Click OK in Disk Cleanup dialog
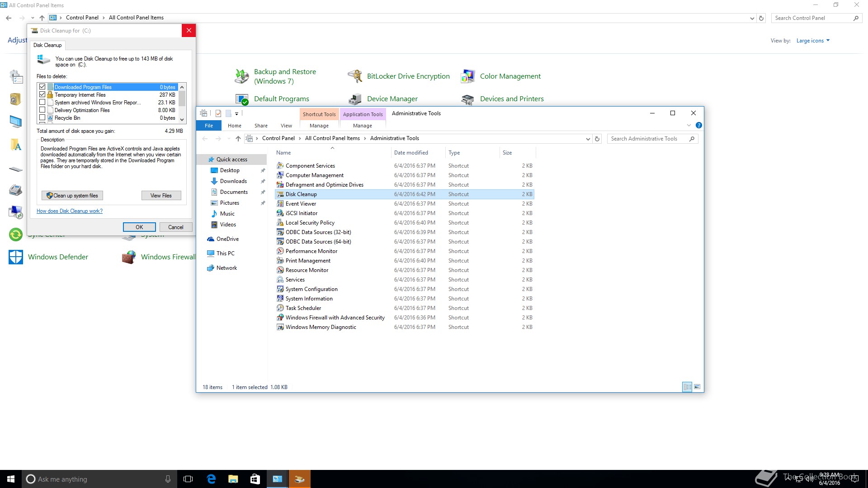This screenshot has width=868, height=488. pyautogui.click(x=139, y=227)
